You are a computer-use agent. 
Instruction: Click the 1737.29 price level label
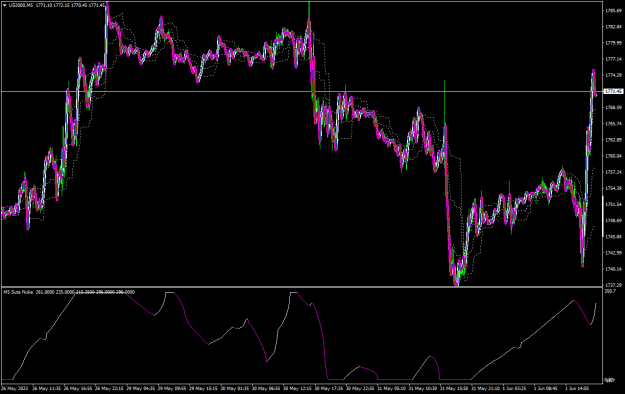[x=613, y=285]
